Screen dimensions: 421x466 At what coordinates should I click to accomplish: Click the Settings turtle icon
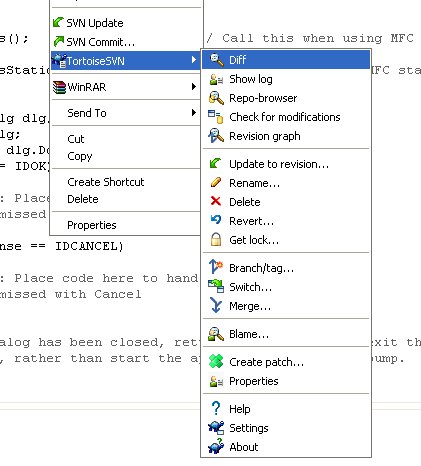tap(216, 428)
